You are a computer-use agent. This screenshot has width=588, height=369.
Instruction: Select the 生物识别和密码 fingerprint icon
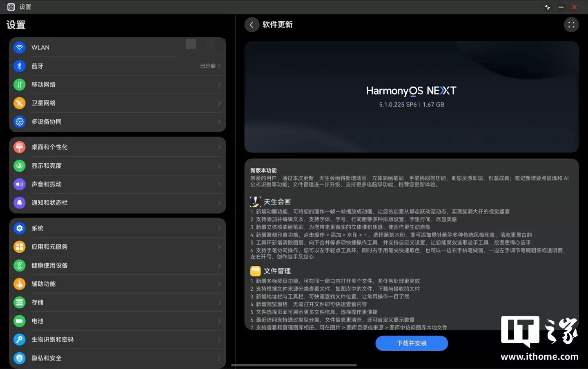[19, 339]
